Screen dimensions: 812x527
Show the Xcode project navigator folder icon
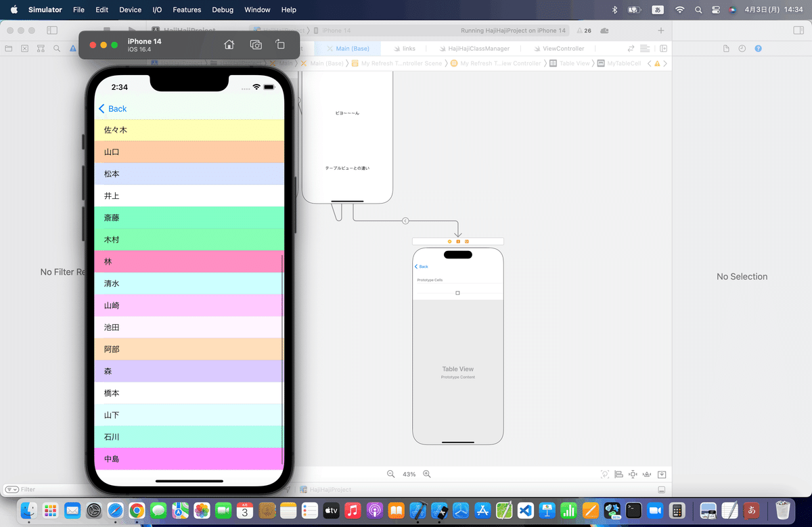pos(8,49)
